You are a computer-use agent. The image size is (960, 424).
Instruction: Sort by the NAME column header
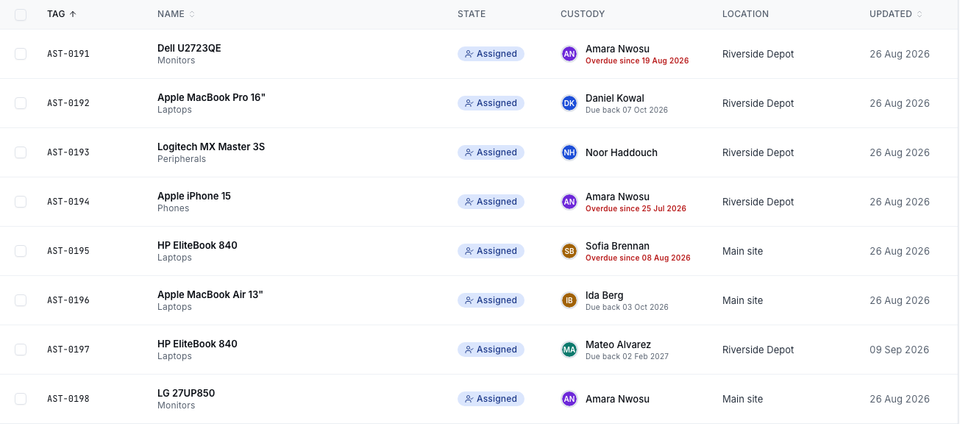pos(176,14)
